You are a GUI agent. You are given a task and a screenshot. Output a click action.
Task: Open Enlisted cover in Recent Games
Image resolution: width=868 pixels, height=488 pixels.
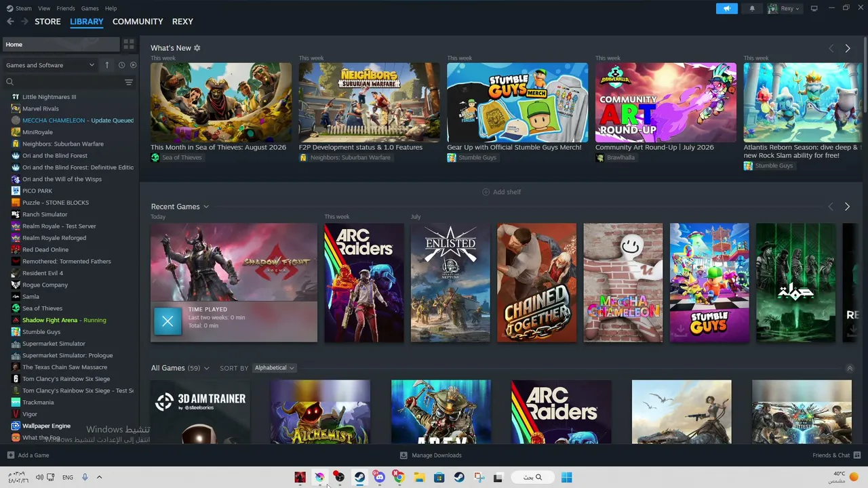pyautogui.click(x=450, y=283)
